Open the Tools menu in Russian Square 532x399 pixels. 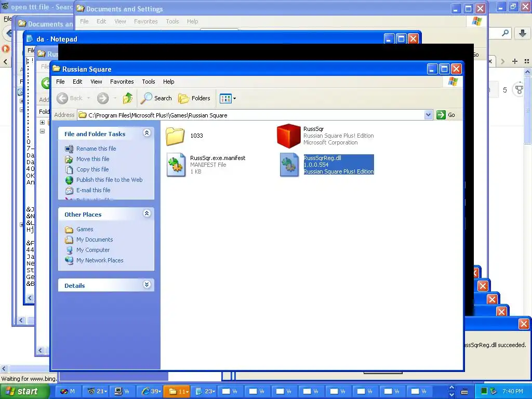coord(148,82)
